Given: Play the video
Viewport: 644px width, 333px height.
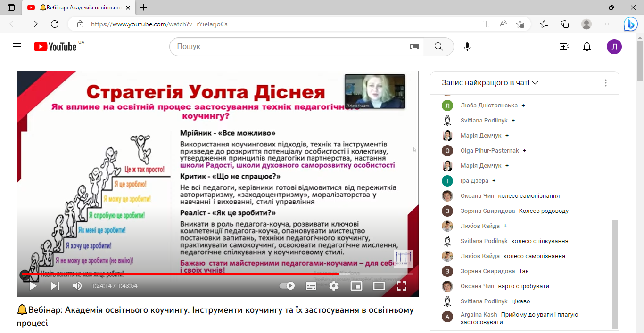Looking at the screenshot, I should point(33,286).
